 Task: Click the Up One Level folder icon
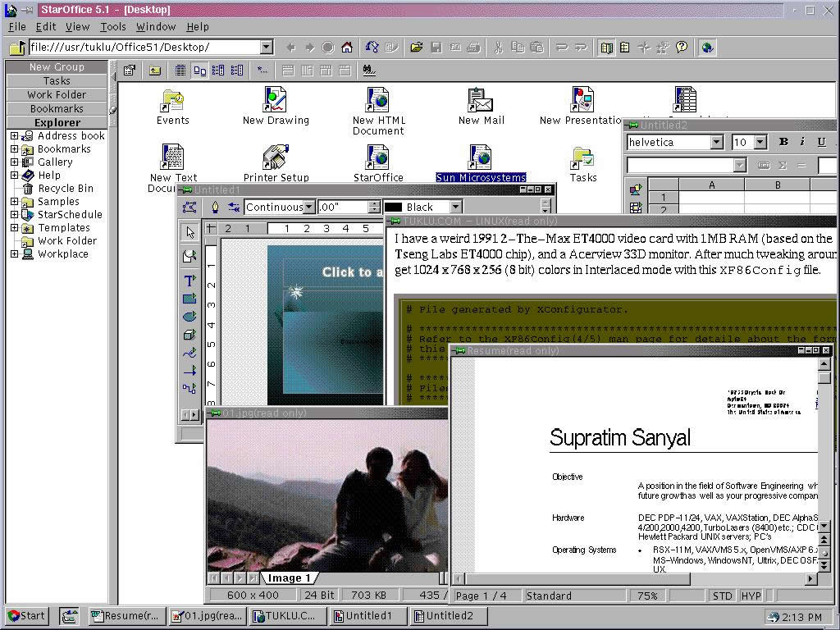[x=155, y=71]
